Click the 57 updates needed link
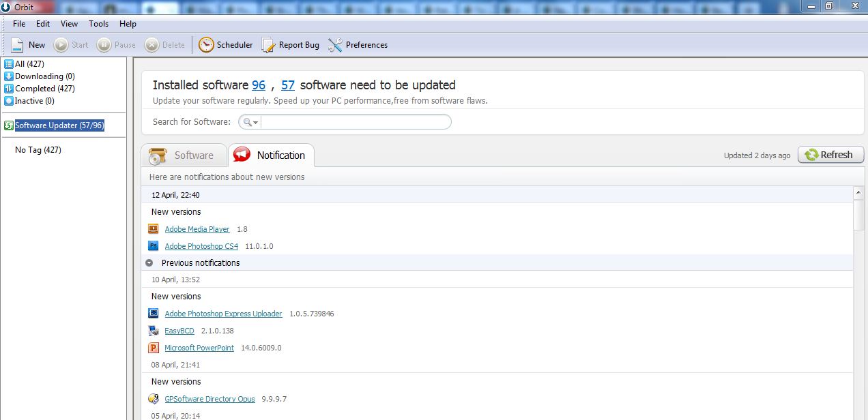The width and height of the screenshot is (868, 420). tap(288, 85)
